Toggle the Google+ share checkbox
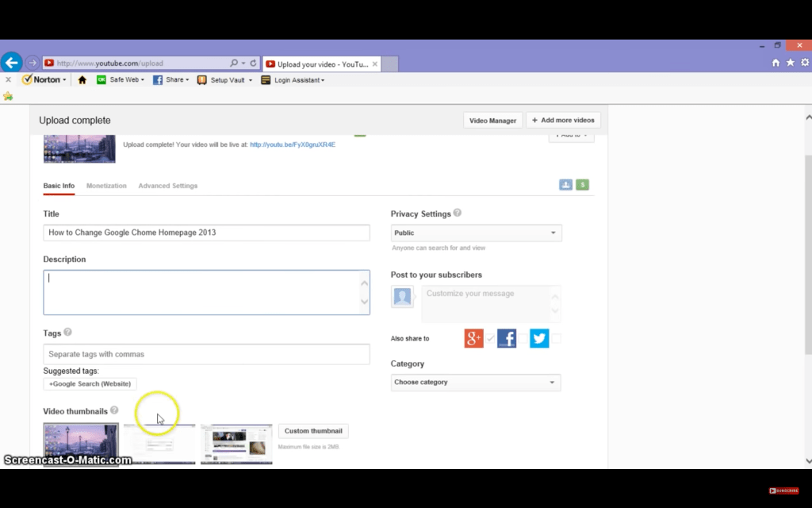This screenshot has width=812, height=508. click(x=491, y=339)
